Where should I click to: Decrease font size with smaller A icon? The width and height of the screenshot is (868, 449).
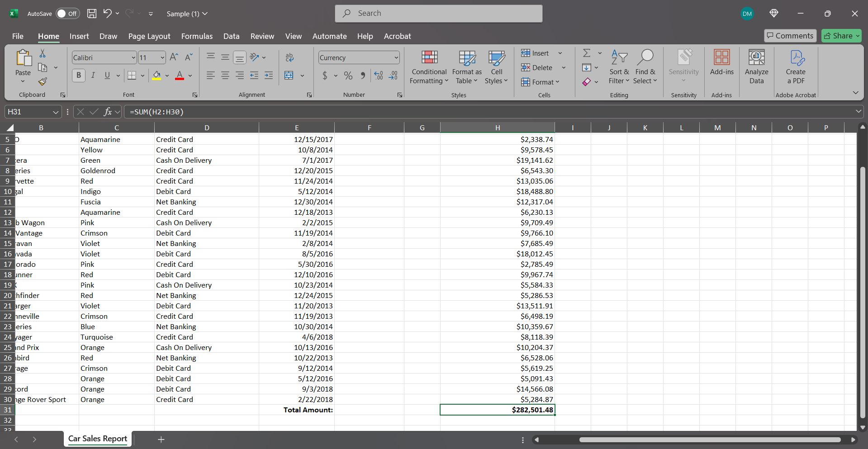(x=189, y=57)
